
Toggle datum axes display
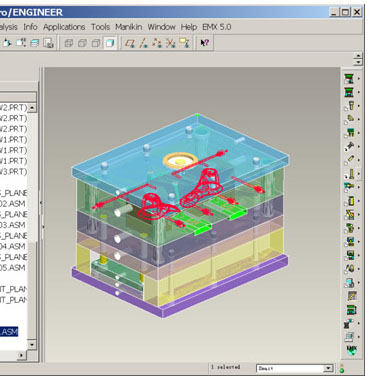143,43
